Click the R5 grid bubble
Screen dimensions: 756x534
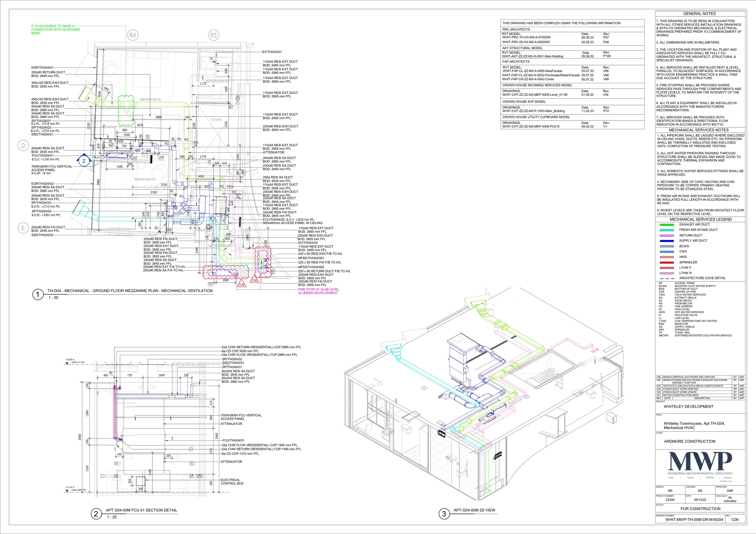213,35
